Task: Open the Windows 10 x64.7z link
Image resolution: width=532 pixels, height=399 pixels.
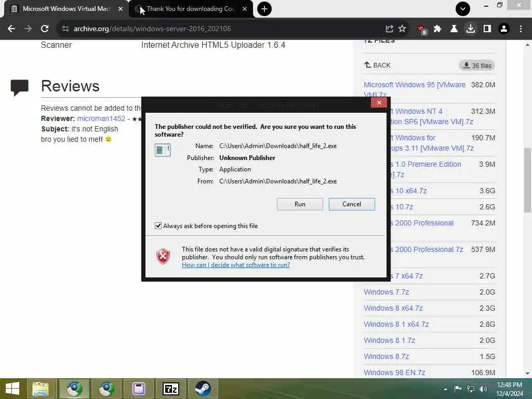Action: pyautogui.click(x=408, y=191)
